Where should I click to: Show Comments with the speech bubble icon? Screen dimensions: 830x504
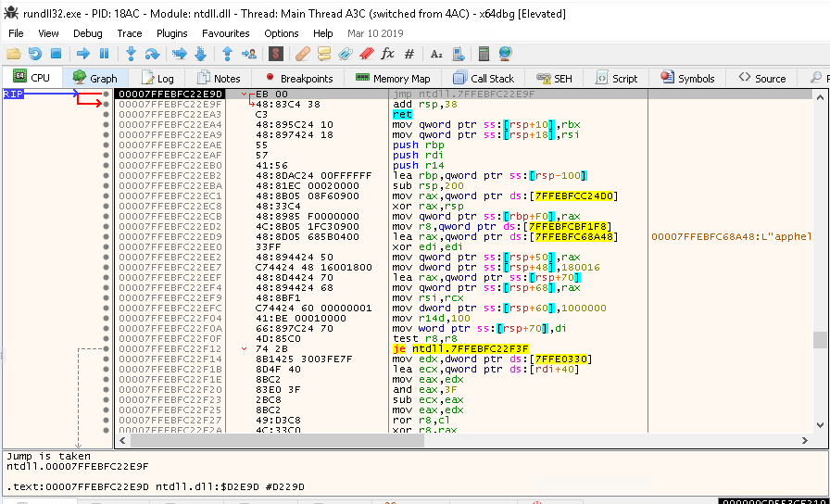(x=324, y=54)
